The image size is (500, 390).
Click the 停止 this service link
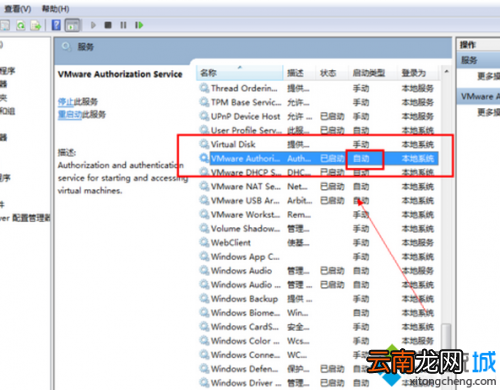tap(65, 101)
